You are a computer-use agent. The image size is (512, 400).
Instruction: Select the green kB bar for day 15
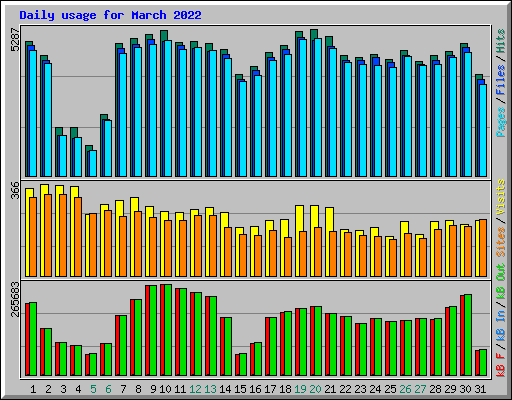click(243, 365)
